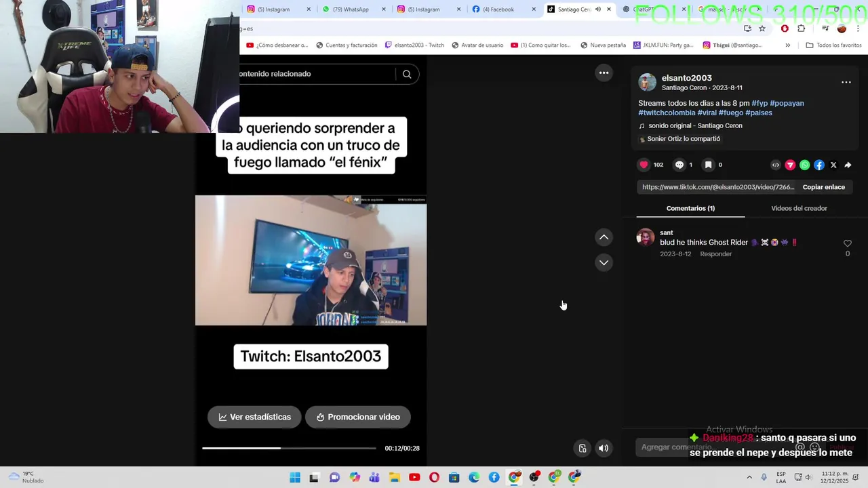The image size is (868, 488).
Task: Click Copiar enlace button
Action: 823,187
